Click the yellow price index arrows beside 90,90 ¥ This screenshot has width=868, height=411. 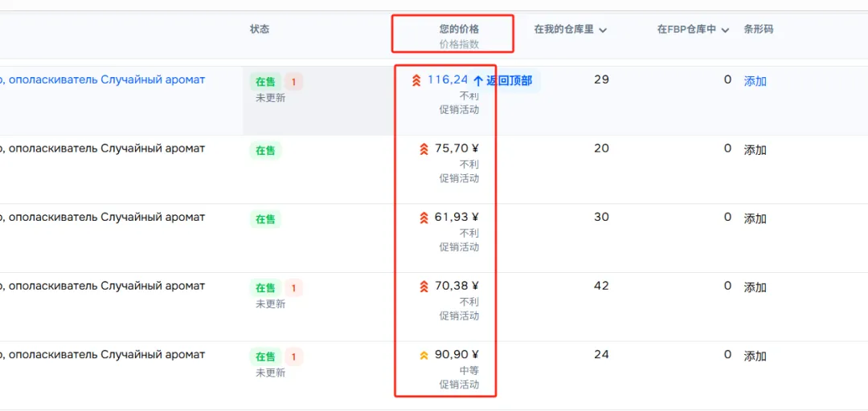[x=424, y=355]
